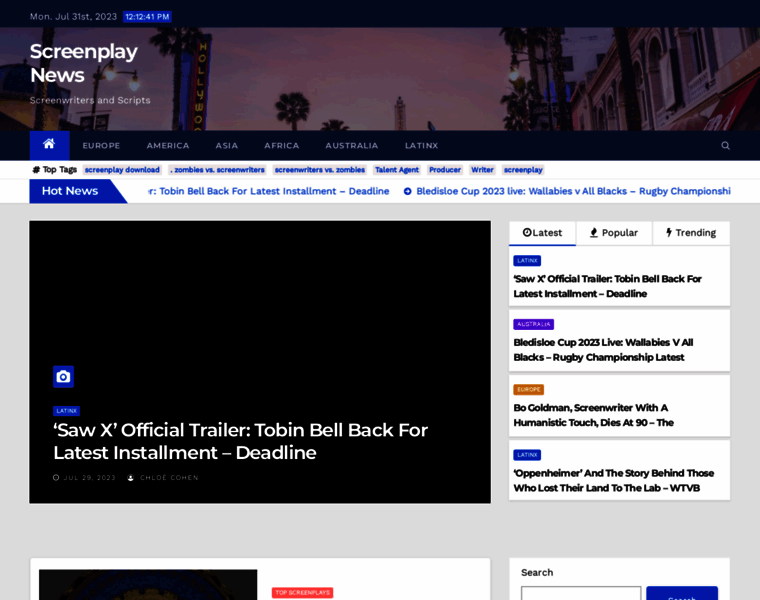
Task: Open the 'Oppenheimer' story article
Action: pos(614,481)
